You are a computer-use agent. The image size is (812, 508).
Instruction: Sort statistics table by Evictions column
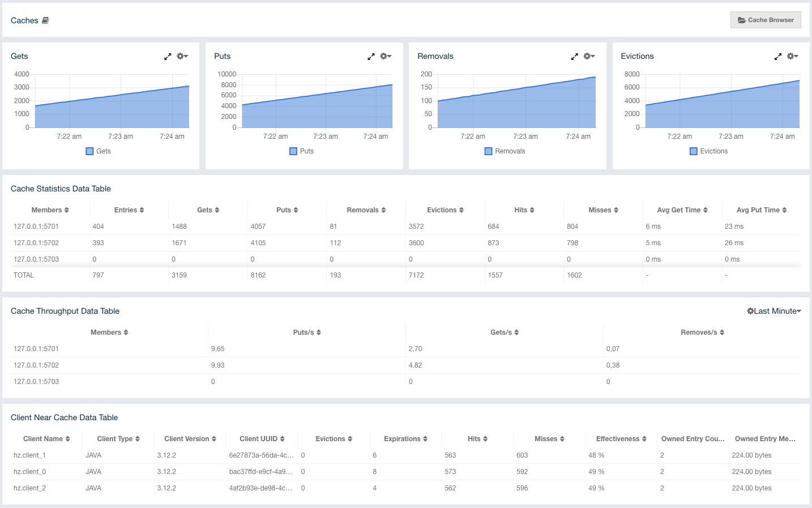tap(445, 210)
